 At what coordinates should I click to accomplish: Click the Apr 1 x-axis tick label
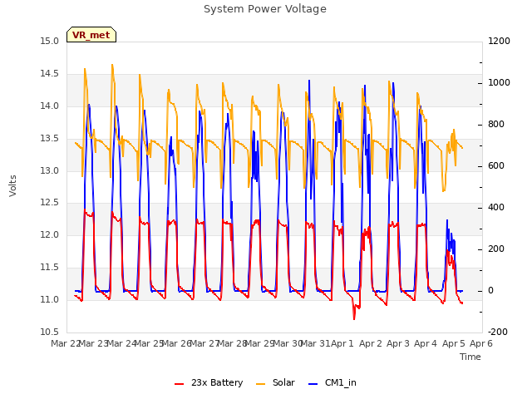tap(342, 343)
